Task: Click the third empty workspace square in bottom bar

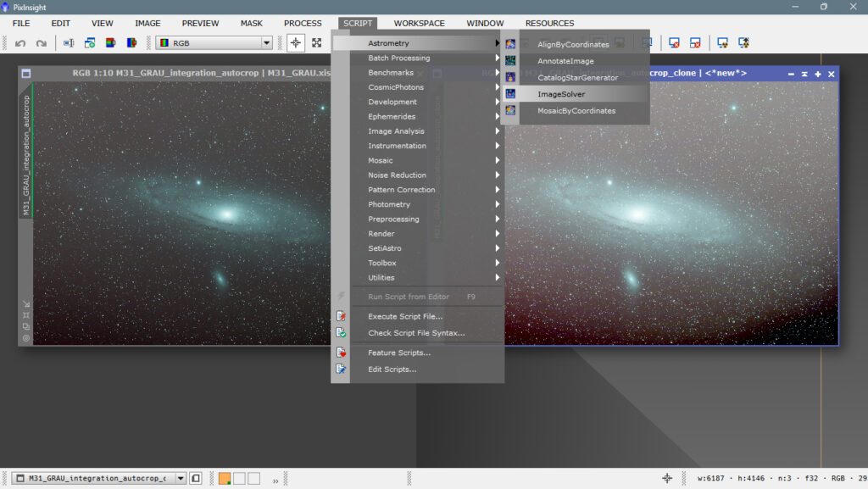Action: pos(254,479)
